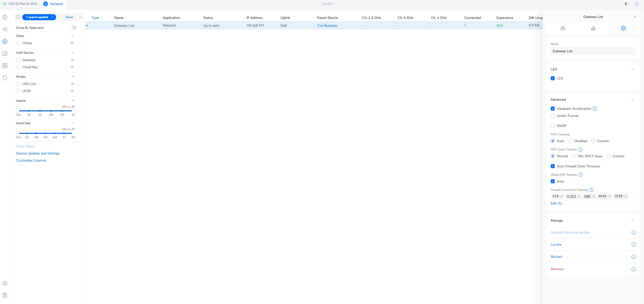Open the Client Devices sidebar icon
644x304 pixels.
(x=5, y=54)
